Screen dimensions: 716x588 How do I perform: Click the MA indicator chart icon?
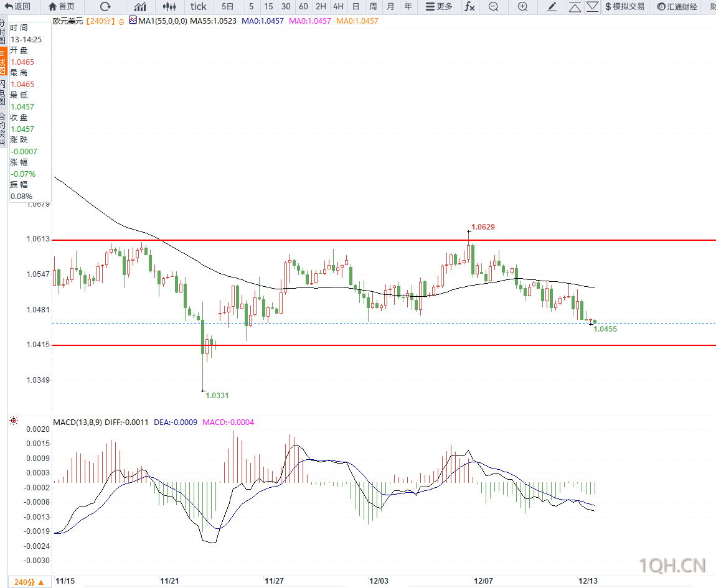[x=133, y=21]
